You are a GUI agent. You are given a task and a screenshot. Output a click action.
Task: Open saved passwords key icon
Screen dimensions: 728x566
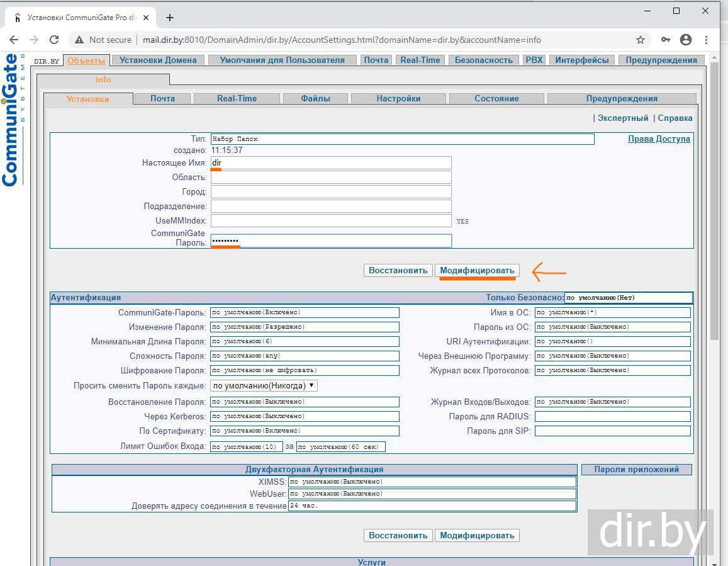[x=665, y=40]
